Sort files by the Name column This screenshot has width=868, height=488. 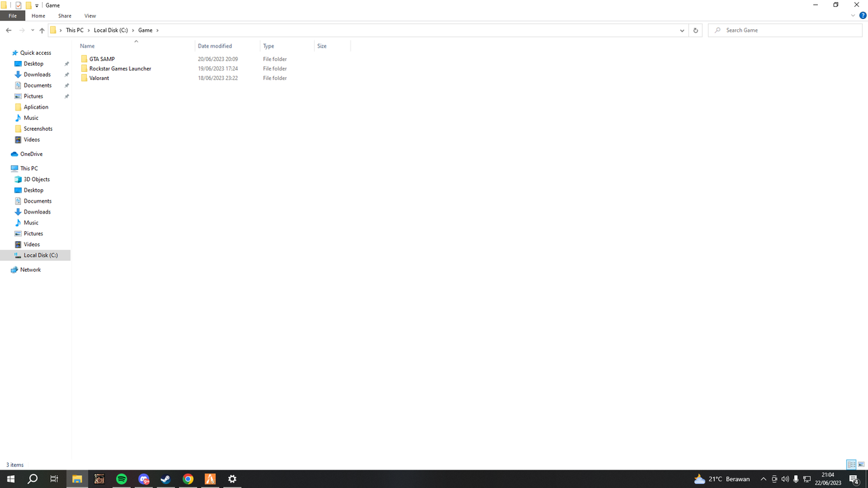tap(136, 46)
